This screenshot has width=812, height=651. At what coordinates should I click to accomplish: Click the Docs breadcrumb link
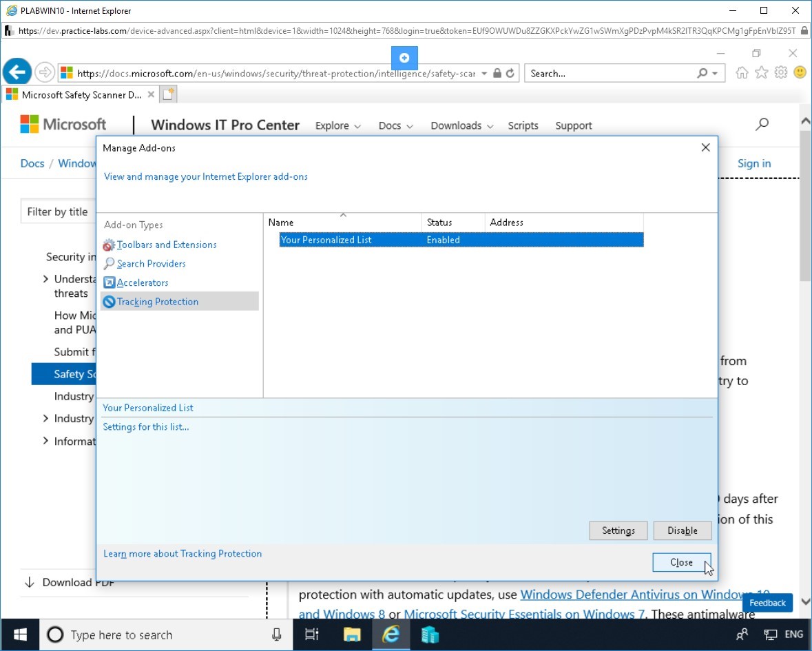[32, 164]
